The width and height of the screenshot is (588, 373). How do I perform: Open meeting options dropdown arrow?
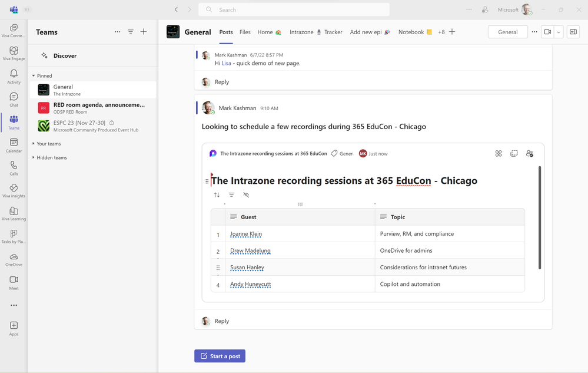[x=559, y=32]
